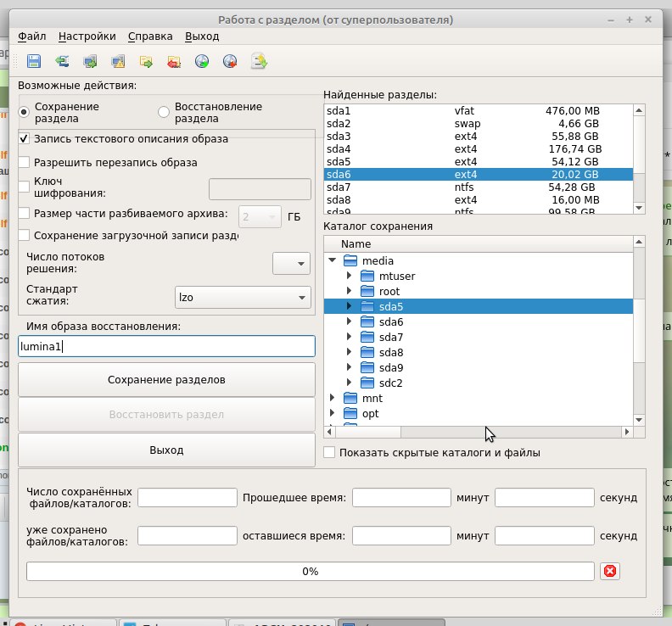Enable 'Разрешить перезапись образа' checkbox
This screenshot has width=672, height=626.
[25, 162]
